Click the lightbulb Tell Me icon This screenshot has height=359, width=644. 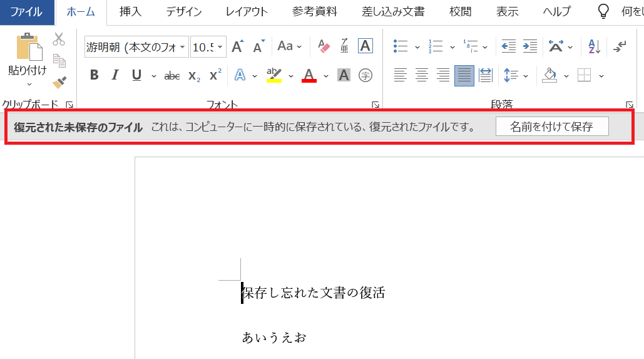pyautogui.click(x=603, y=11)
